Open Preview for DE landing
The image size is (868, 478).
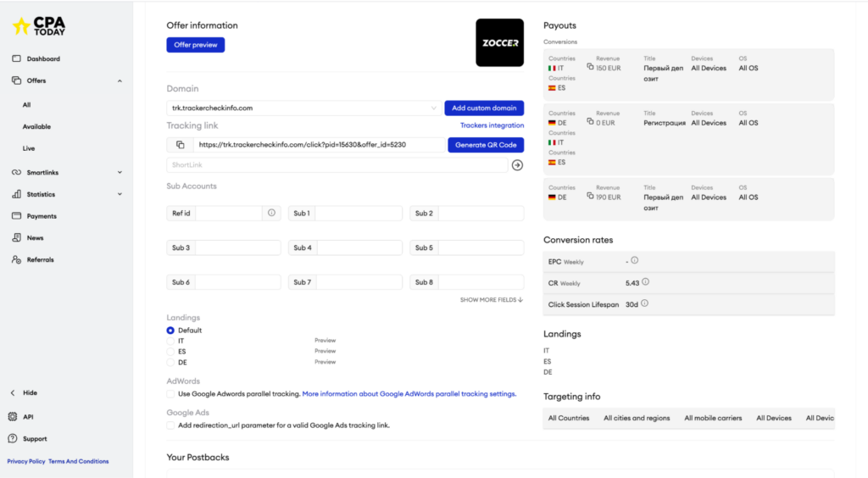coord(325,363)
